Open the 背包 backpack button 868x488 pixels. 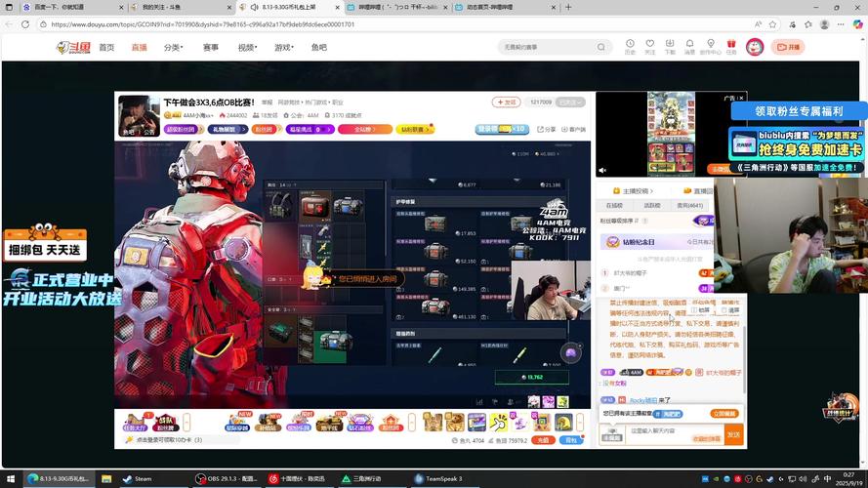[x=572, y=440]
